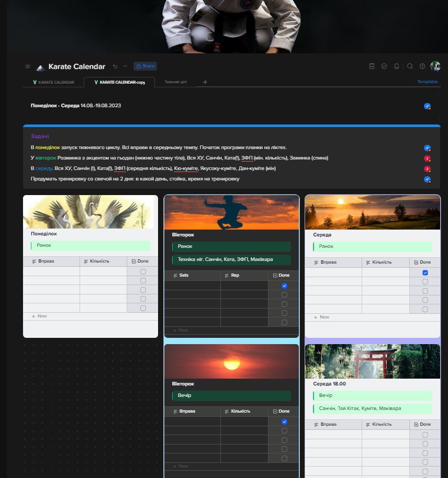Uncheck first Done box in Вівторок Ранок table
The width and height of the screenshot is (448, 478).
(x=284, y=286)
